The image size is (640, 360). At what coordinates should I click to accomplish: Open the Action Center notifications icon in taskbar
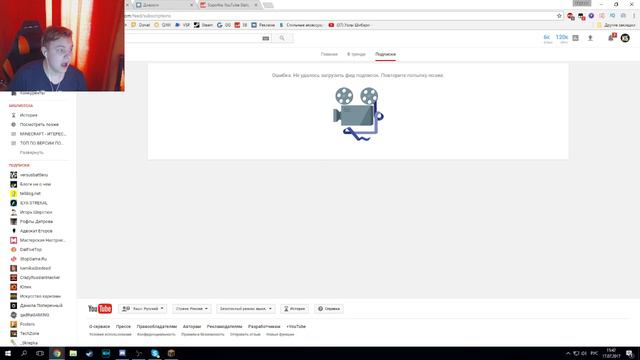(629, 353)
